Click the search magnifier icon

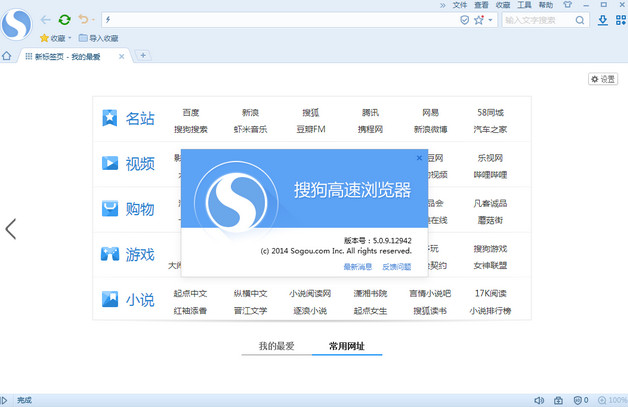coord(580,20)
